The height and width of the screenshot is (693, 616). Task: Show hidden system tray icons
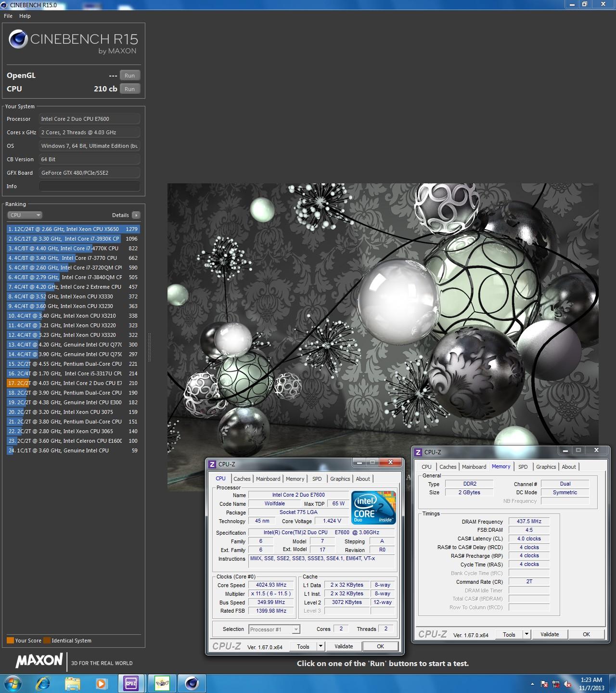click(x=532, y=684)
